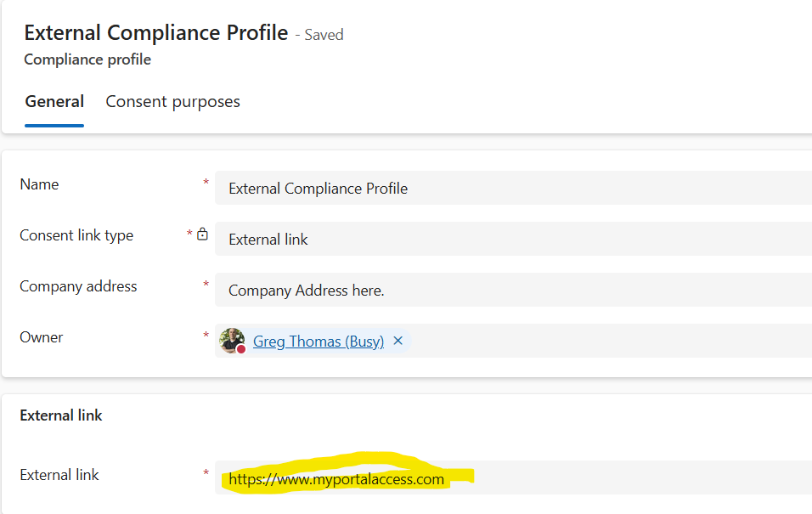Click the red busy status dot on avatar

click(x=241, y=349)
